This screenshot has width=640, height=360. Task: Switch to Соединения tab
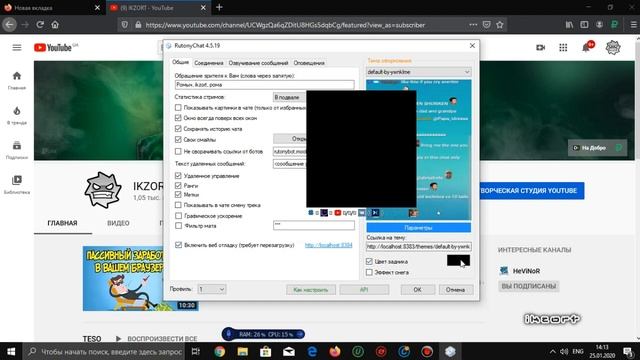tap(209, 63)
